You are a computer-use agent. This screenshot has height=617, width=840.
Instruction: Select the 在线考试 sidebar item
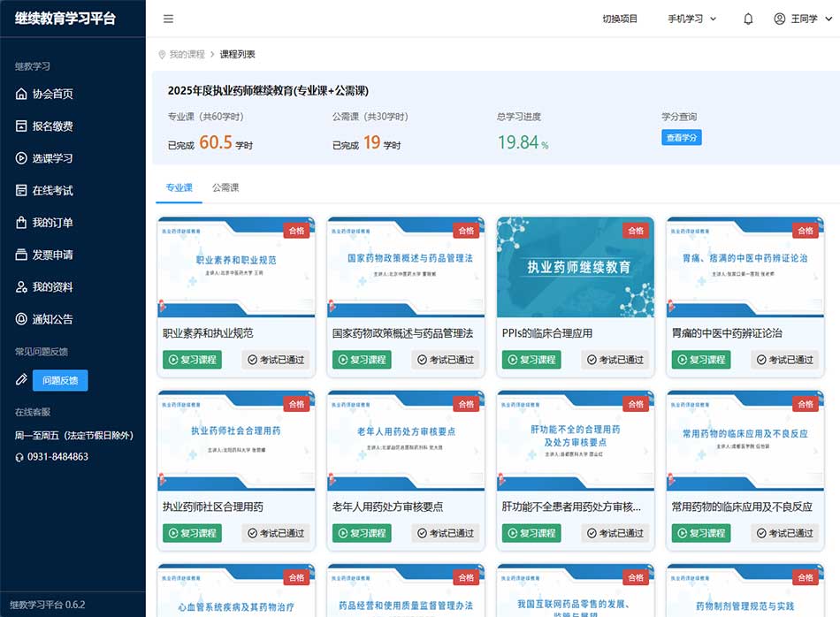click(52, 190)
